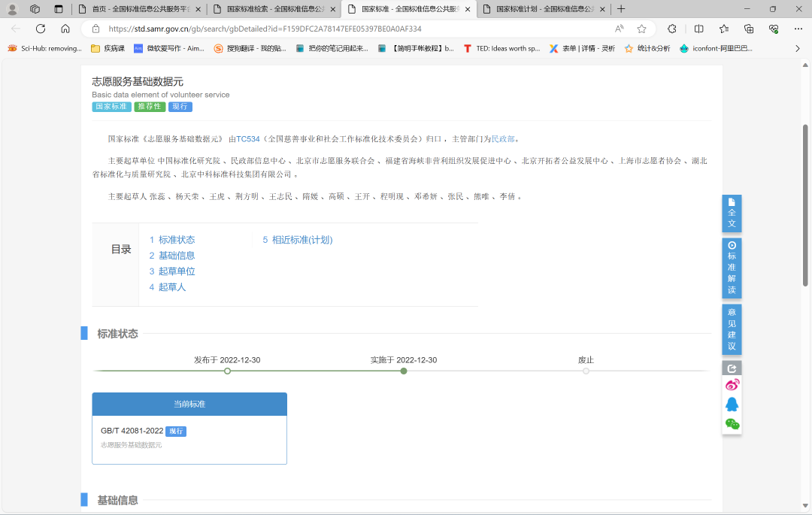Expand bookmarks bar overflow chevron
Image resolution: width=812 pixels, height=515 pixels.
[797, 48]
